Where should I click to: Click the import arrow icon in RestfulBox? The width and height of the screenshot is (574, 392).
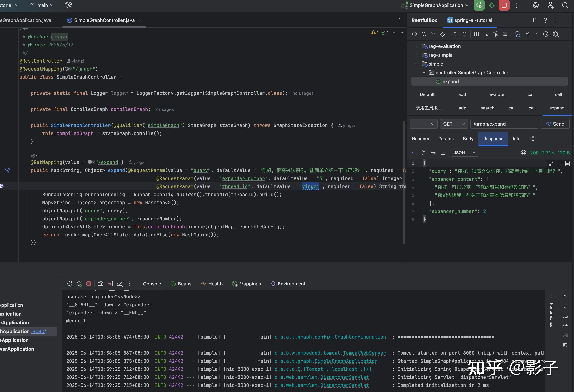tap(527, 34)
